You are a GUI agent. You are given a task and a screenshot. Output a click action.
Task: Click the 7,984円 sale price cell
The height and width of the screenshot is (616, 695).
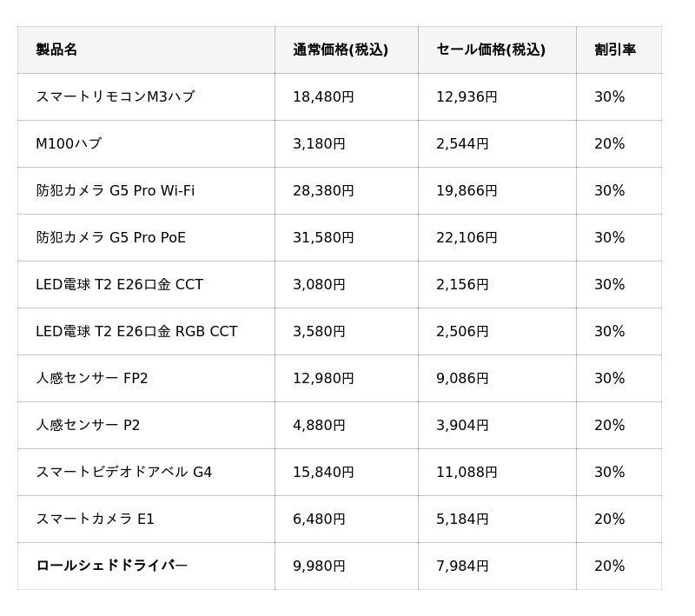(462, 566)
